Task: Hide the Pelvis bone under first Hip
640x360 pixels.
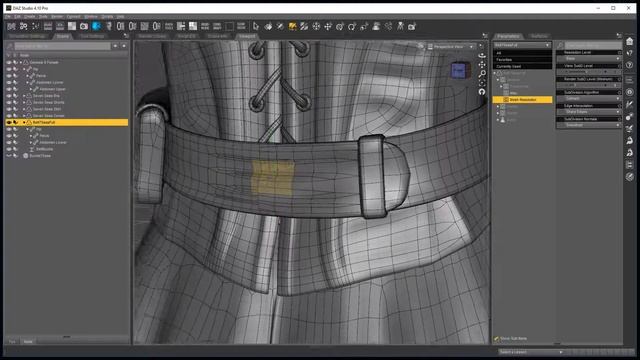Action: (9, 76)
